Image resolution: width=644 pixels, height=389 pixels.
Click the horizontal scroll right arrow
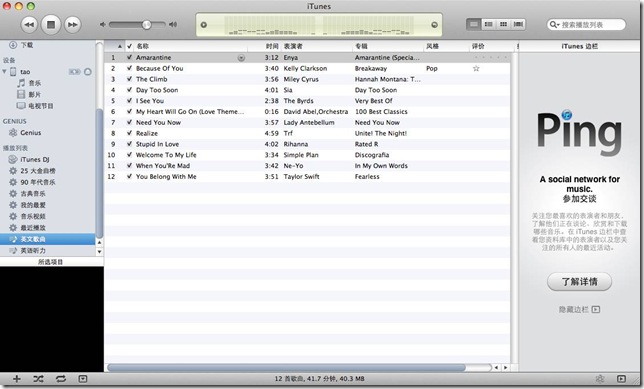tap(505, 368)
